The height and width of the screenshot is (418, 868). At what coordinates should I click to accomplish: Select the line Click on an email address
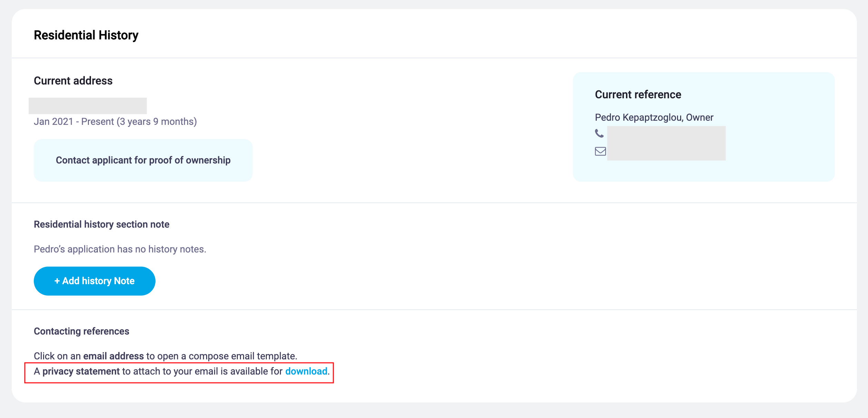[x=165, y=356]
